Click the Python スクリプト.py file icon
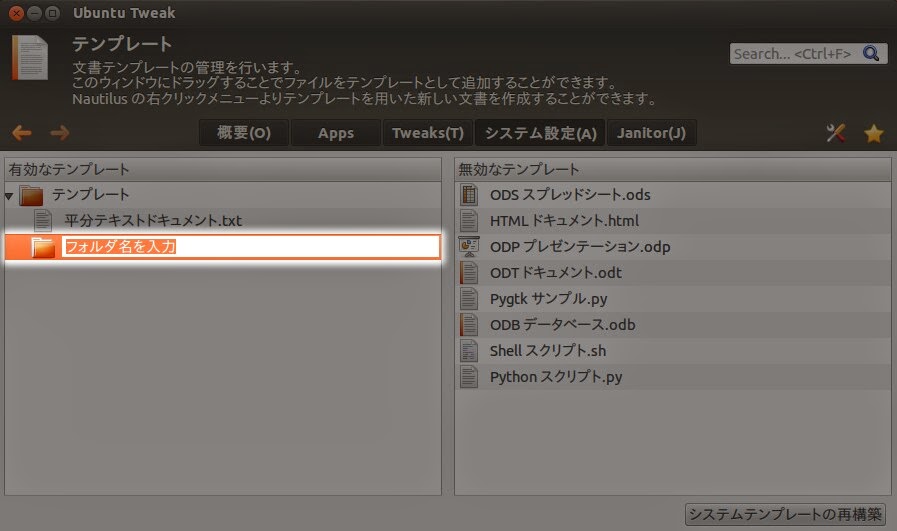 (469, 377)
